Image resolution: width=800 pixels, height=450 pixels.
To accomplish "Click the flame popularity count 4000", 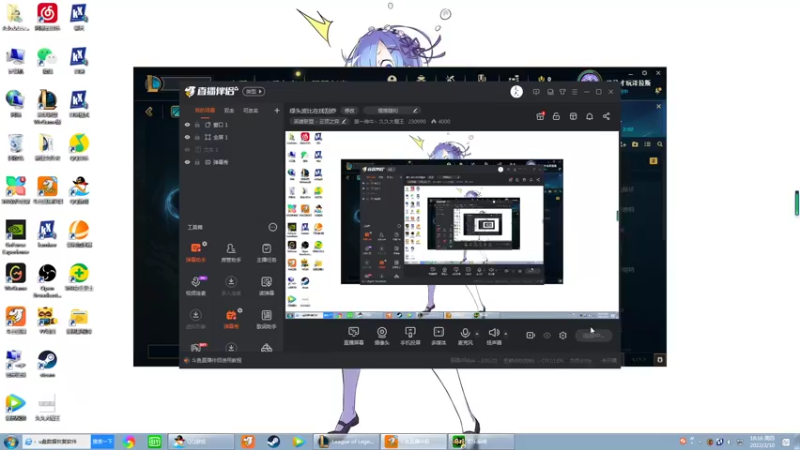I will [441, 122].
